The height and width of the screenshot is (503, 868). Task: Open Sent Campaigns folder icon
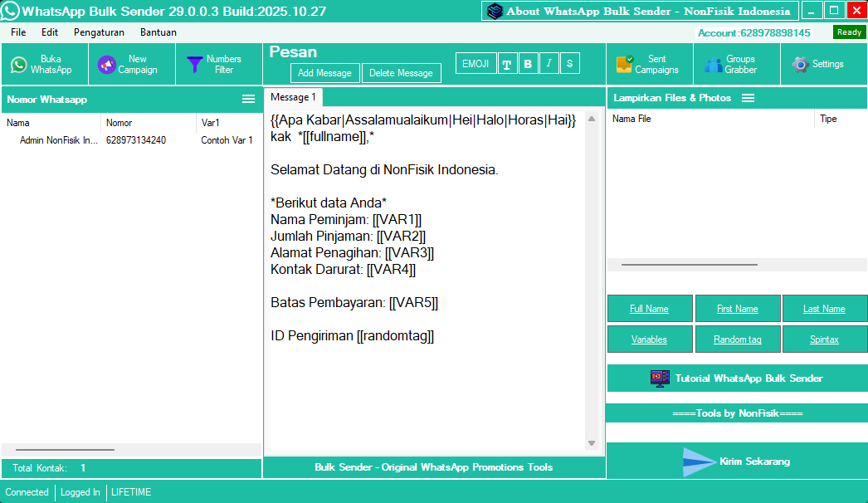pyautogui.click(x=625, y=65)
